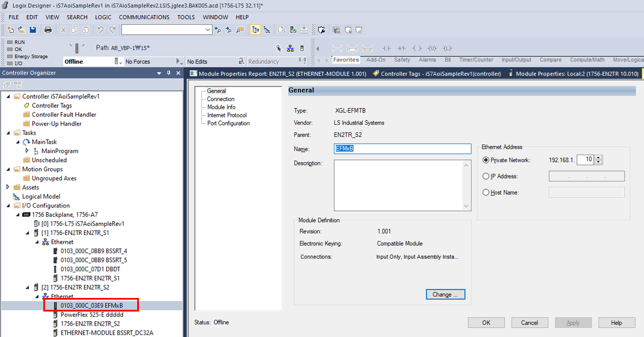Image resolution: width=644 pixels, height=337 pixels.
Task: Insert an output latch (L) coil
Action: (x=447, y=48)
